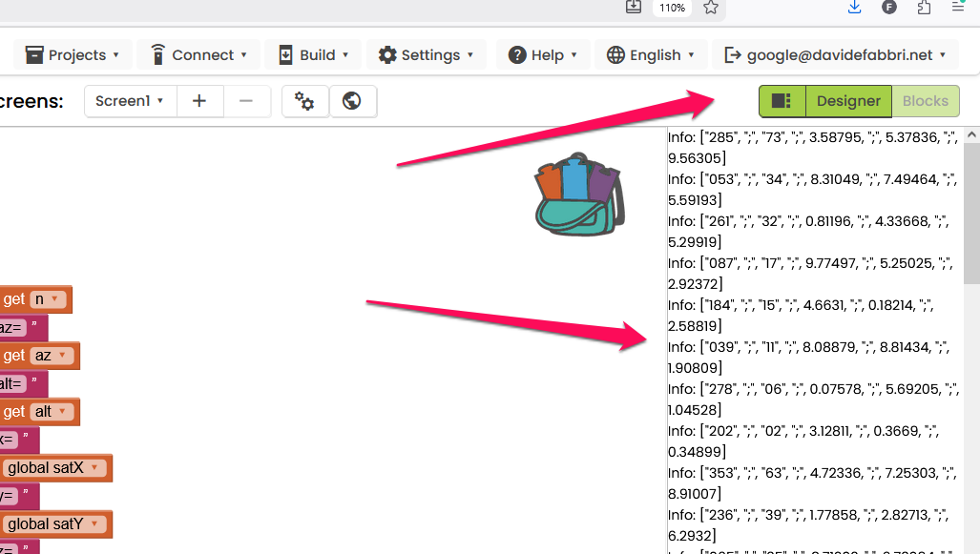Select the 'az=' text block
Screen dimensions: 980x554
coord(23,327)
